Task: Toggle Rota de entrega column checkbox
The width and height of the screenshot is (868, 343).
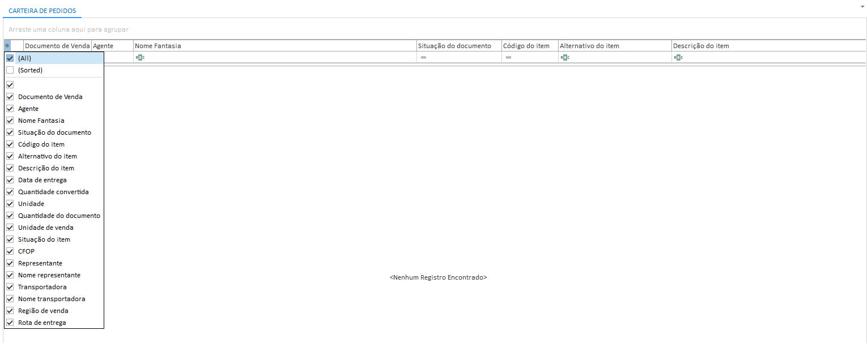Action: coord(10,323)
